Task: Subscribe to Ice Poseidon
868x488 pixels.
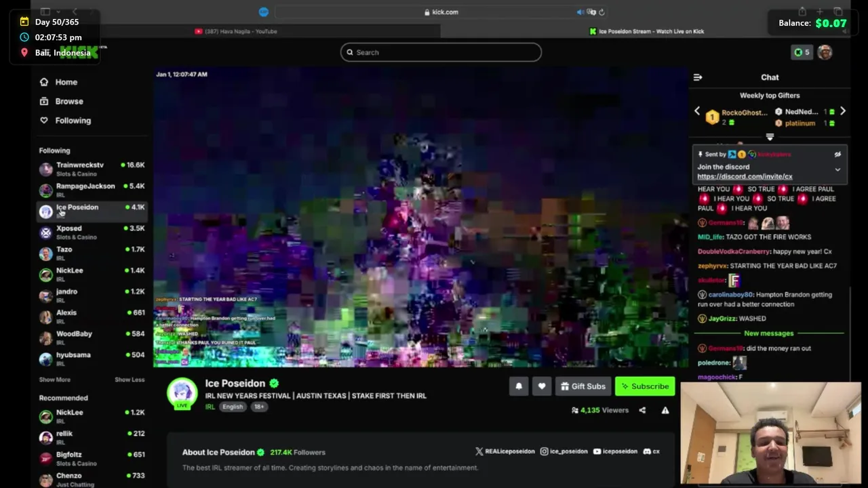Action: 645,386
